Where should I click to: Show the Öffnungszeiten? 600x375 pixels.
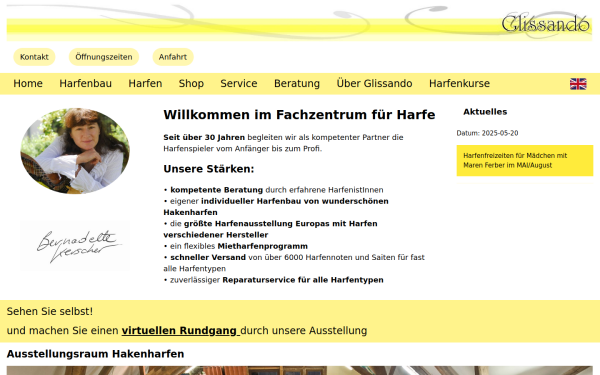[x=104, y=57]
